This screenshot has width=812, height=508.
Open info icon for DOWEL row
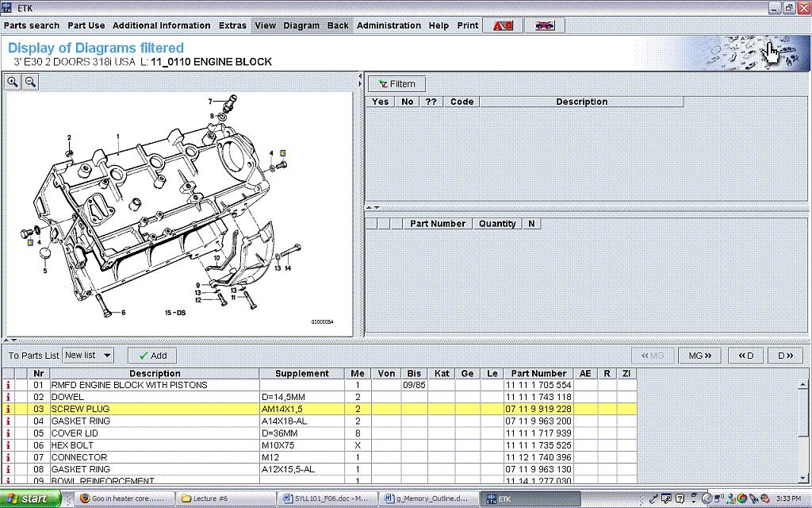tap(9, 397)
